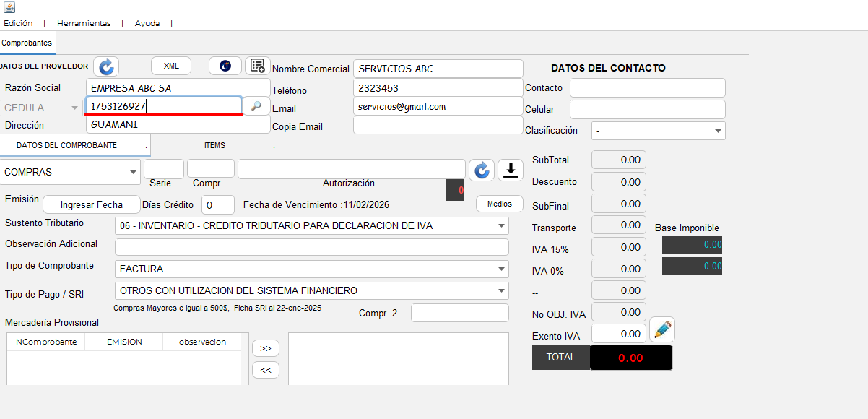Image resolution: width=868 pixels, height=419 pixels.
Task: Switch to the ITEMS tab
Action: point(214,145)
